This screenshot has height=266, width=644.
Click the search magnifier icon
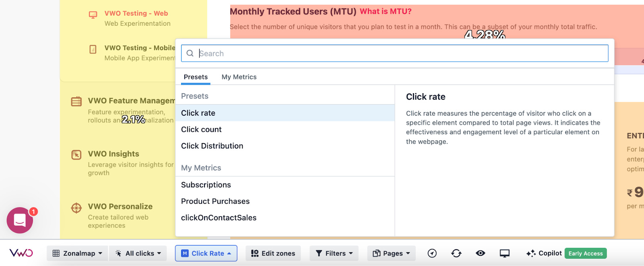click(190, 53)
